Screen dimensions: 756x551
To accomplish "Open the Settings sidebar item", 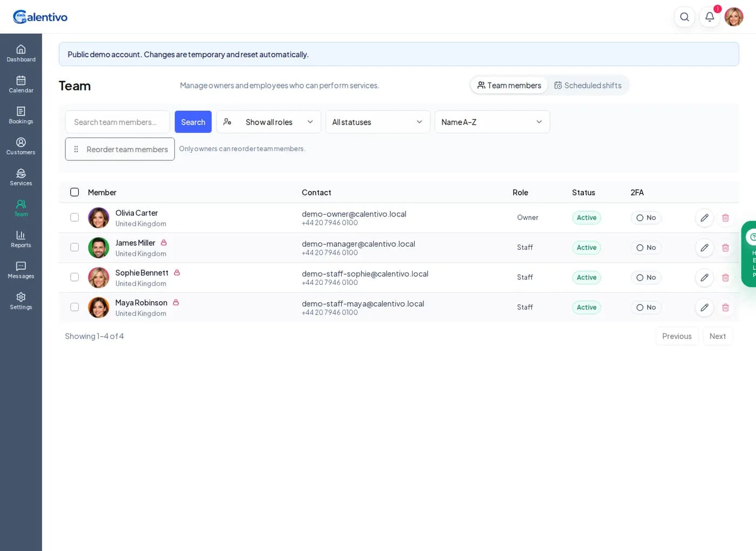I will pos(21,301).
